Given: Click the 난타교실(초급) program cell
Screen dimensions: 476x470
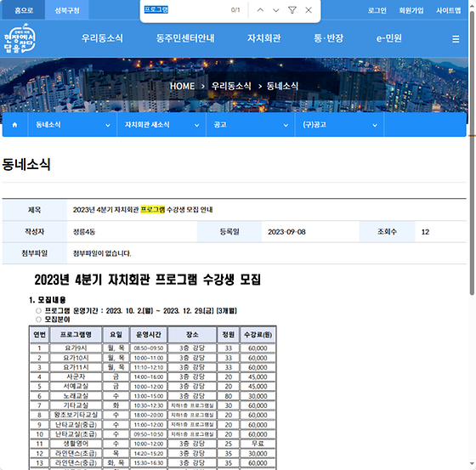Looking at the screenshot, I should point(76,434).
